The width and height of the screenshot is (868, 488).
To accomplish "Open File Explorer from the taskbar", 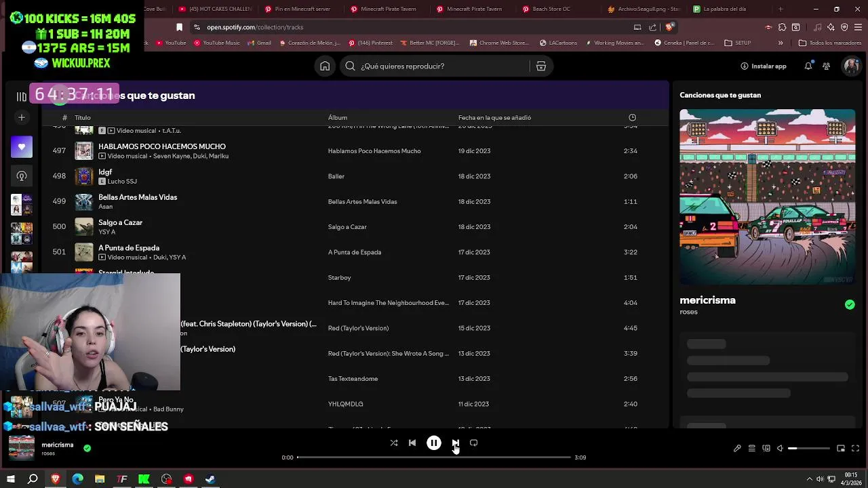I will coord(100,479).
